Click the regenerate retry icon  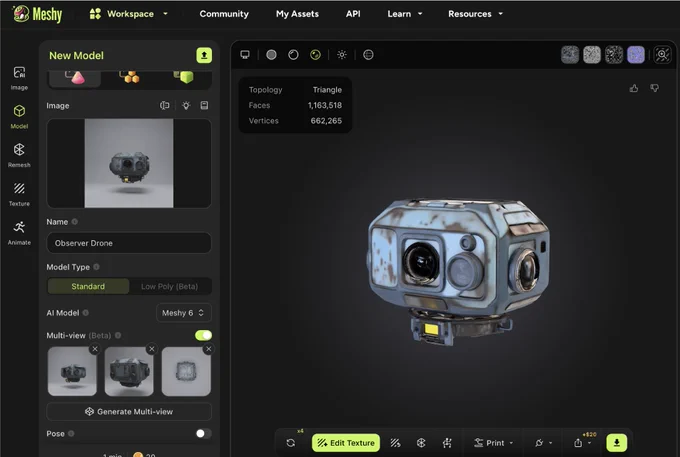point(291,443)
